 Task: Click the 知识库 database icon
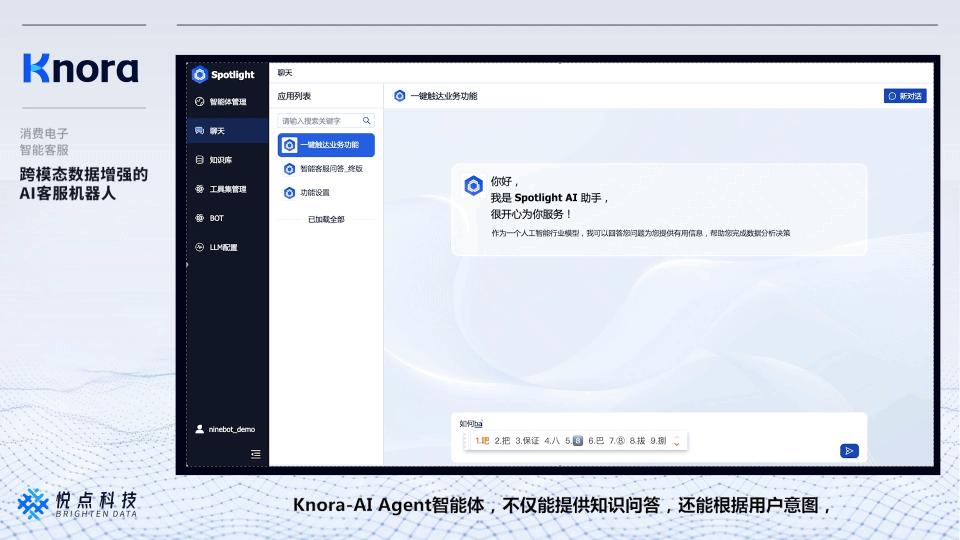click(x=199, y=160)
